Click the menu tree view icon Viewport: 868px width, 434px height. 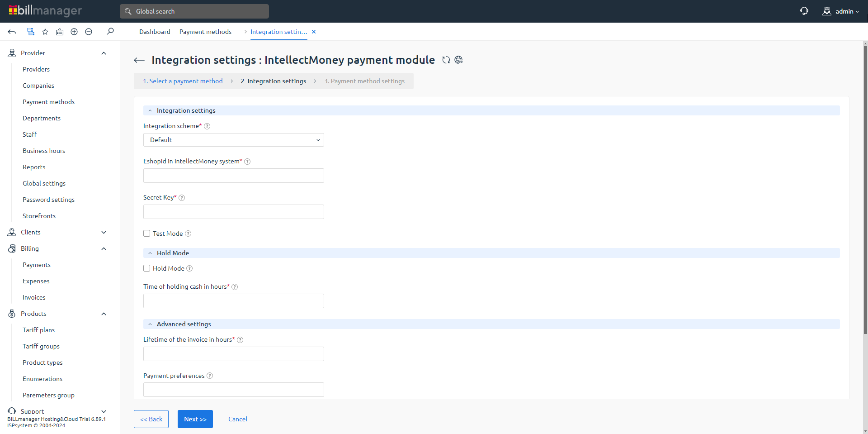click(x=31, y=32)
